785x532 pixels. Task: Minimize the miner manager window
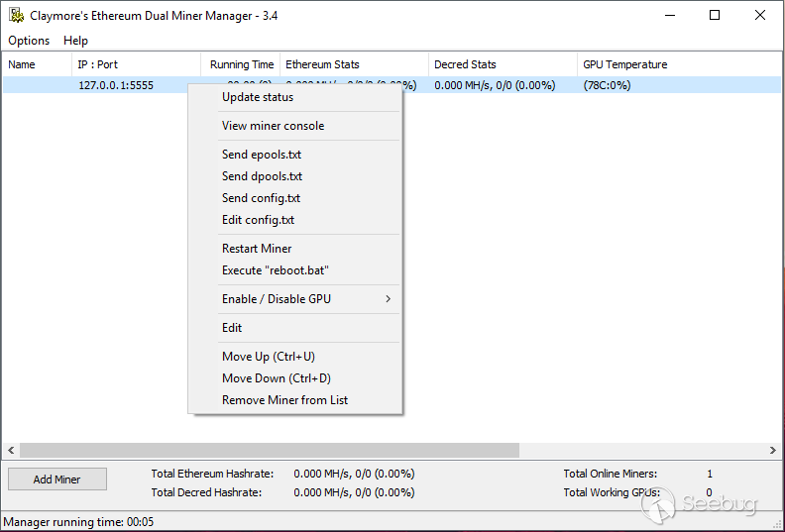[x=670, y=16]
